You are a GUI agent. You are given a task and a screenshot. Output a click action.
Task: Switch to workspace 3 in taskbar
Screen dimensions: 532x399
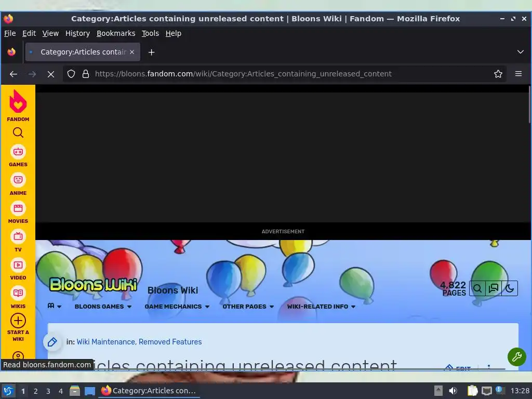pos(48,391)
